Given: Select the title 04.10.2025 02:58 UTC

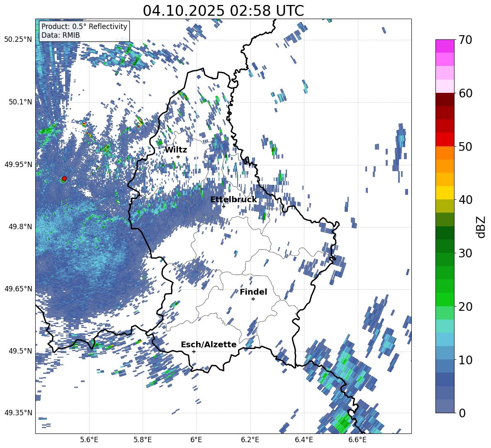Looking at the screenshot, I should [223, 11].
